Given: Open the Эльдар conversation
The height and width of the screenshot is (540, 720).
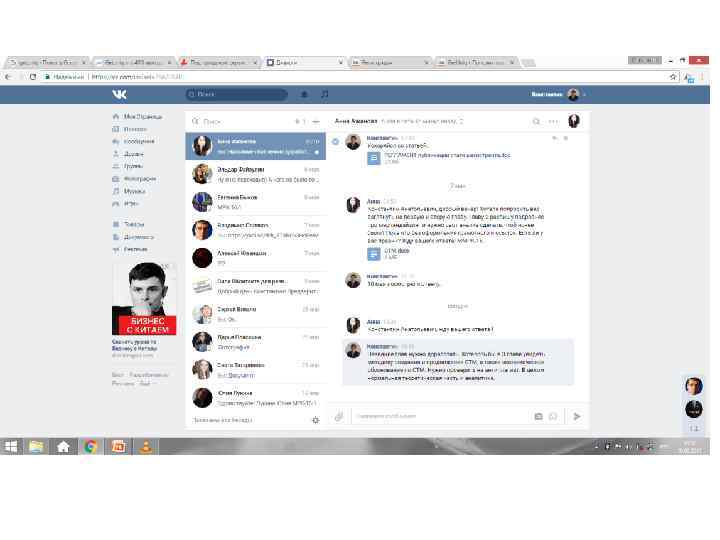Looking at the screenshot, I should [x=255, y=174].
